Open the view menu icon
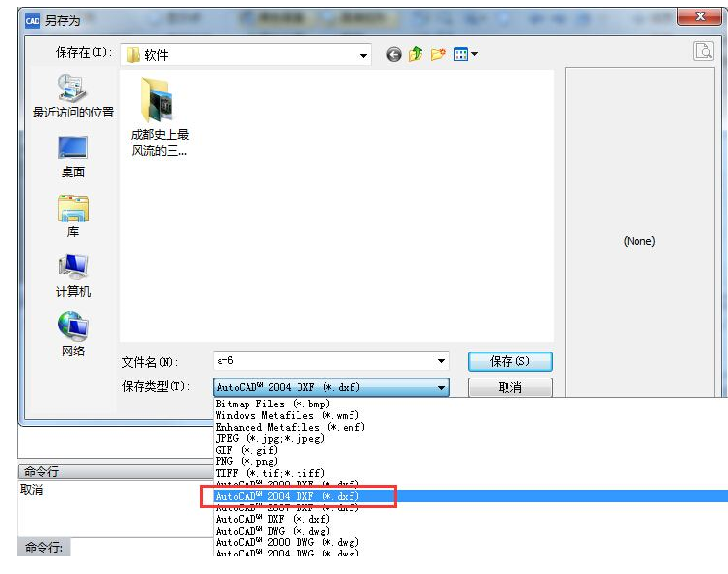 coord(466,55)
